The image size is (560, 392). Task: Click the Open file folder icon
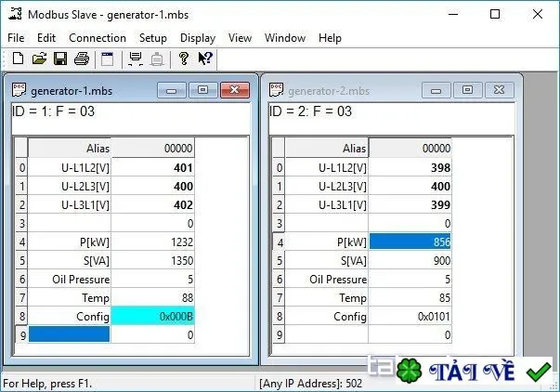click(39, 59)
